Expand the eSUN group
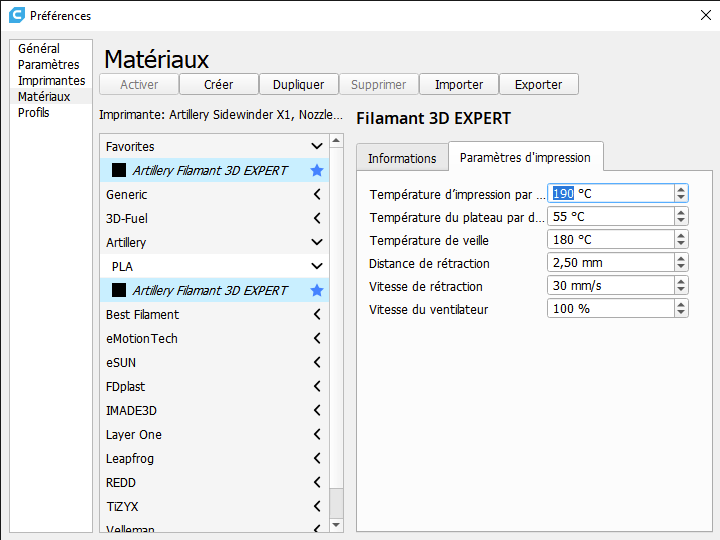The width and height of the screenshot is (720, 540). pos(317,362)
